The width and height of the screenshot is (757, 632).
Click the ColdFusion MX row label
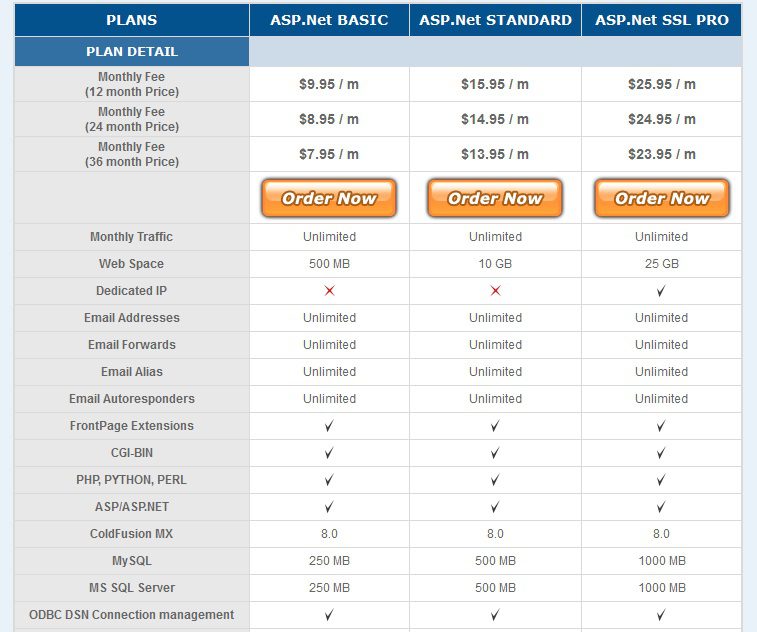coord(131,534)
